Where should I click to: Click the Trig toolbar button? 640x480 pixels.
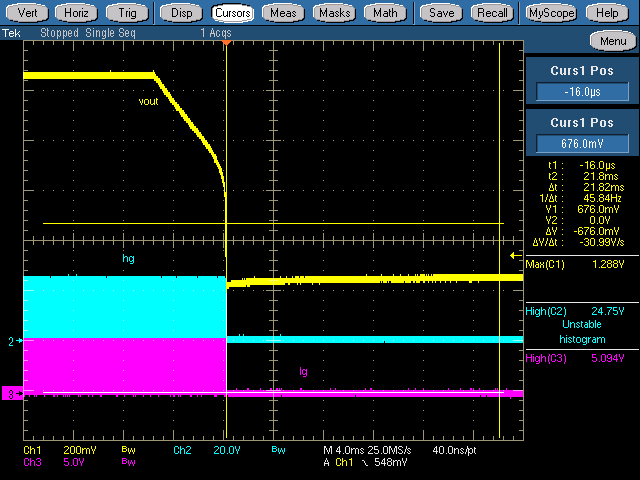[127, 13]
